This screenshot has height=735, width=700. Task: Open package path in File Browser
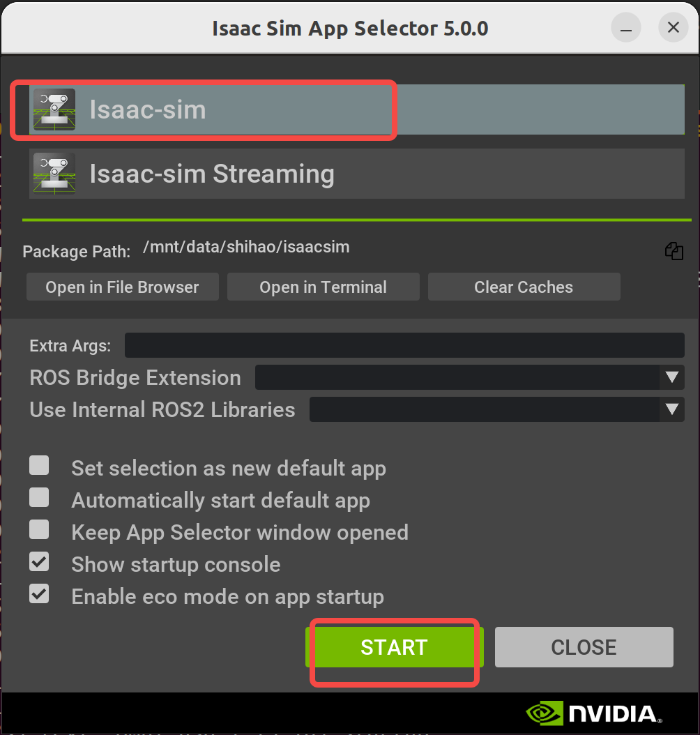(122, 287)
